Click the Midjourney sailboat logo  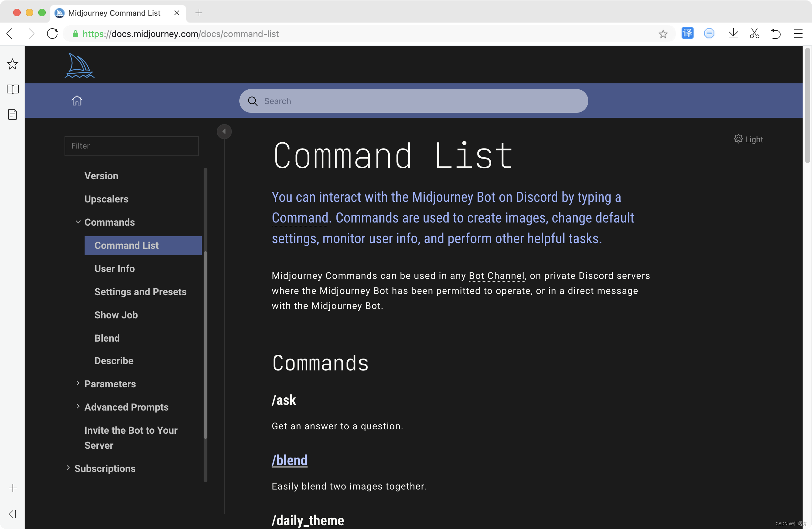(x=79, y=65)
